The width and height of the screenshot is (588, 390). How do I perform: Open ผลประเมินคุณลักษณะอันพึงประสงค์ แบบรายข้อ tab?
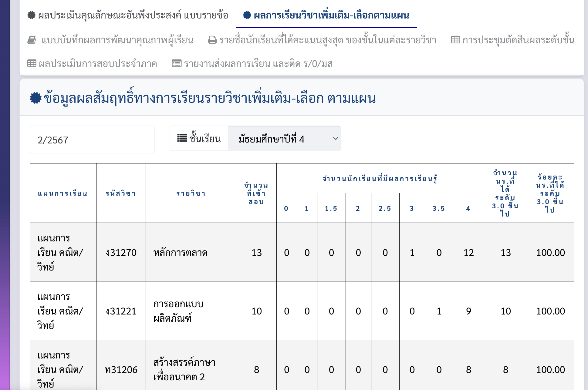[133, 15]
